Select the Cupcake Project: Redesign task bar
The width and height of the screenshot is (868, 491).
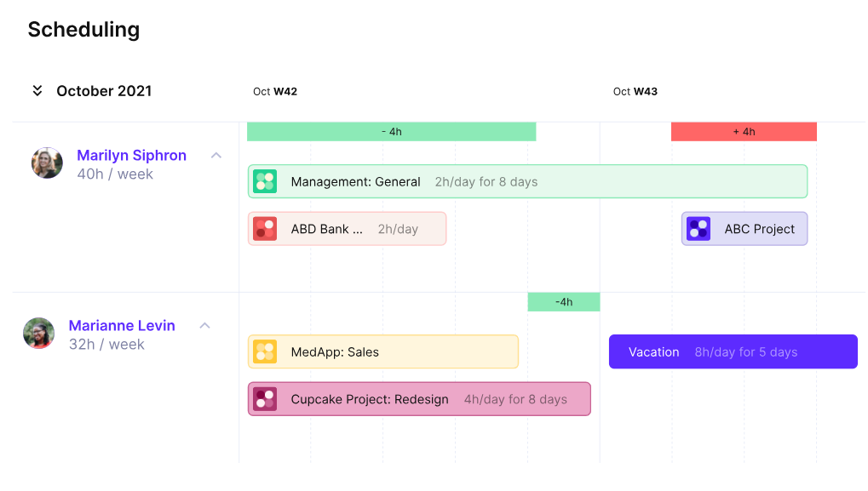[x=418, y=398]
